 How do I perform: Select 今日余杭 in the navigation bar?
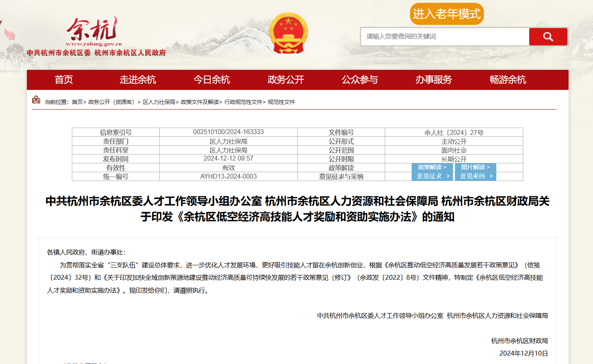pyautogui.click(x=212, y=80)
